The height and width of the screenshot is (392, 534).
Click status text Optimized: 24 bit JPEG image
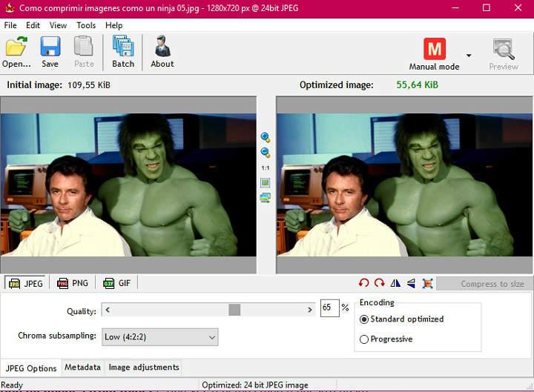pyautogui.click(x=254, y=385)
